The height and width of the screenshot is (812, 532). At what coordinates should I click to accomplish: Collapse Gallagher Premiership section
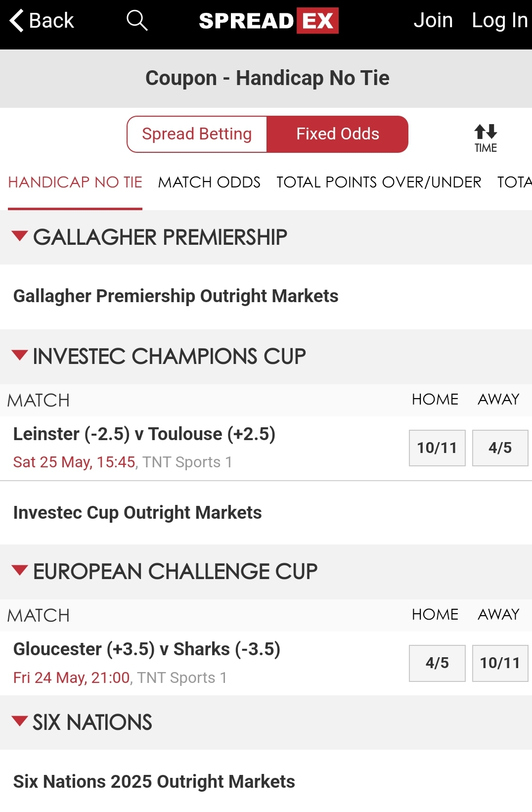point(20,236)
